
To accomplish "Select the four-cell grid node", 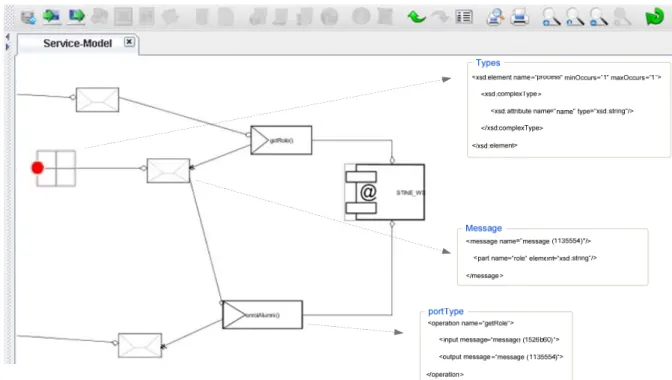I will (x=56, y=168).
